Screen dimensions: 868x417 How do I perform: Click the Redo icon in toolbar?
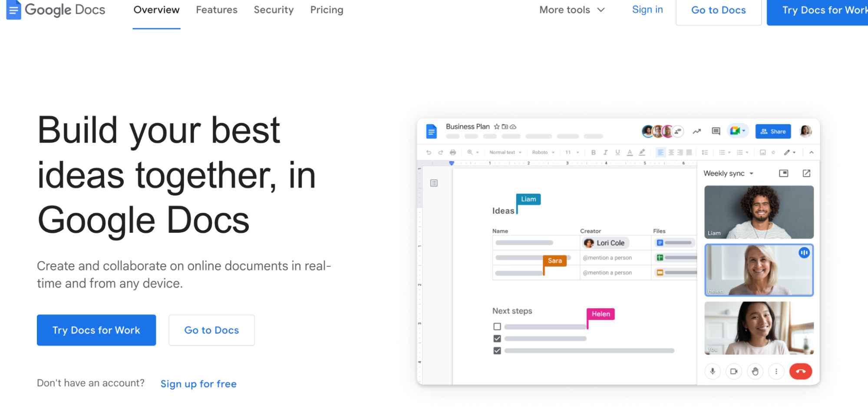click(x=440, y=152)
